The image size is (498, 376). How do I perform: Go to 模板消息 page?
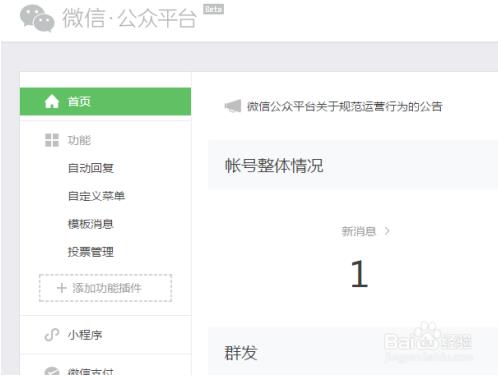(x=91, y=224)
